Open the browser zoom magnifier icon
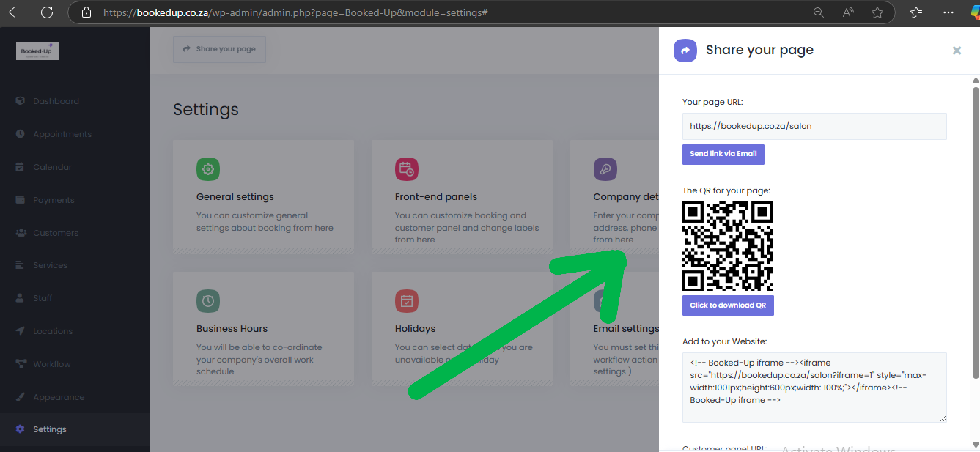980x452 pixels. pos(819,12)
